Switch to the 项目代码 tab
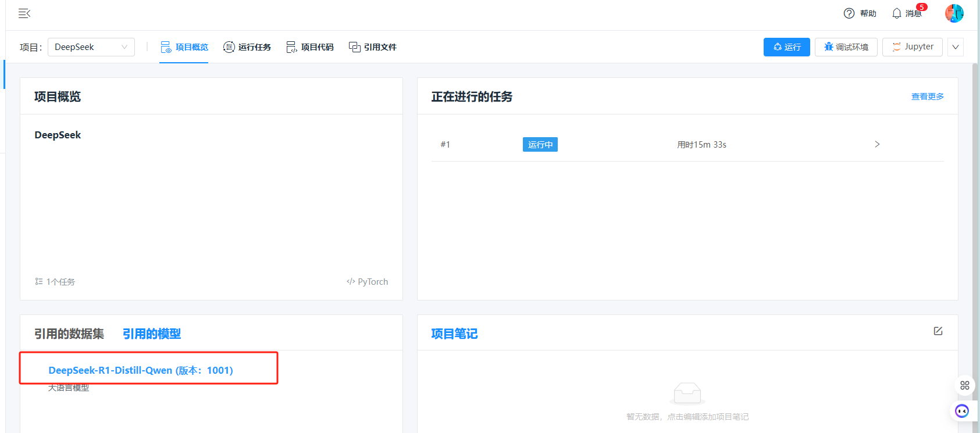The image size is (980, 433). point(310,47)
